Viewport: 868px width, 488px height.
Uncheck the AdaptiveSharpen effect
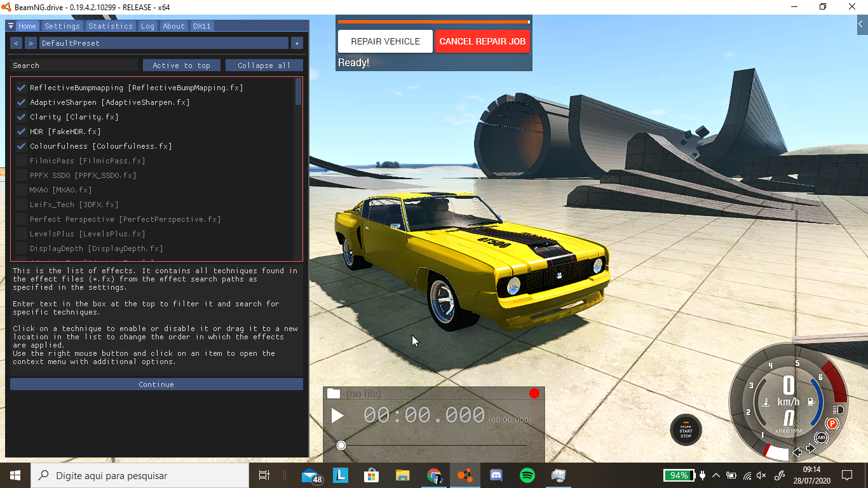coord(21,102)
